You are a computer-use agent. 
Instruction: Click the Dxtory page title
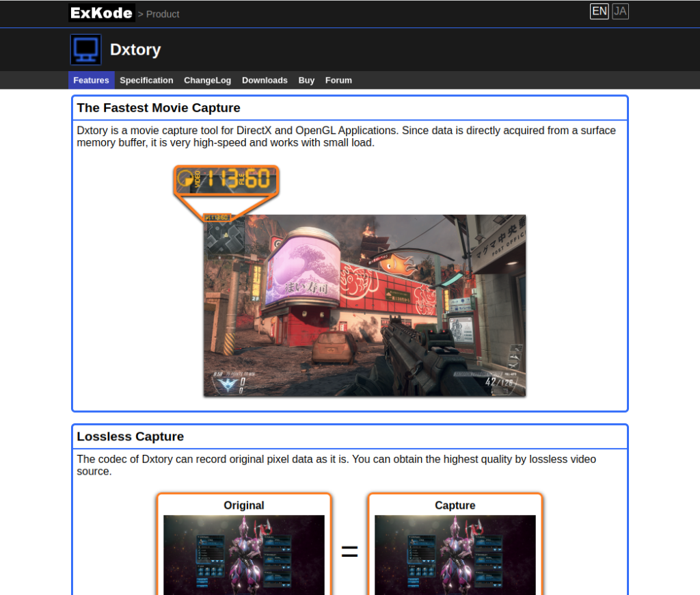click(x=135, y=50)
